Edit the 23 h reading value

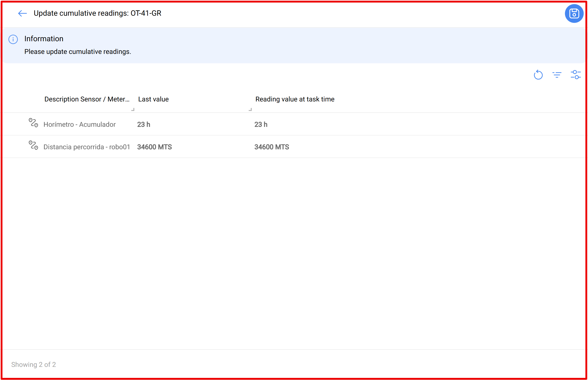[x=261, y=124]
